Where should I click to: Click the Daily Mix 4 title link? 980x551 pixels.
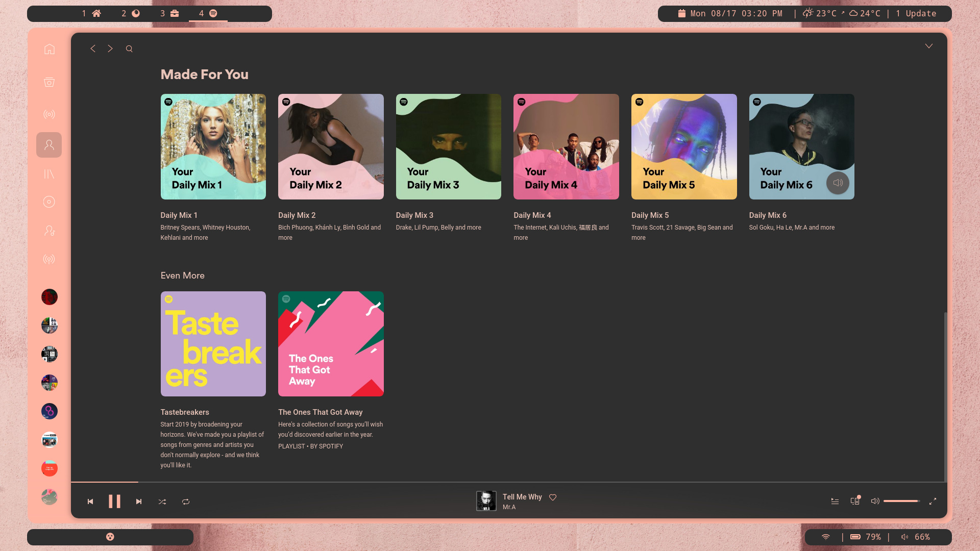pyautogui.click(x=532, y=215)
